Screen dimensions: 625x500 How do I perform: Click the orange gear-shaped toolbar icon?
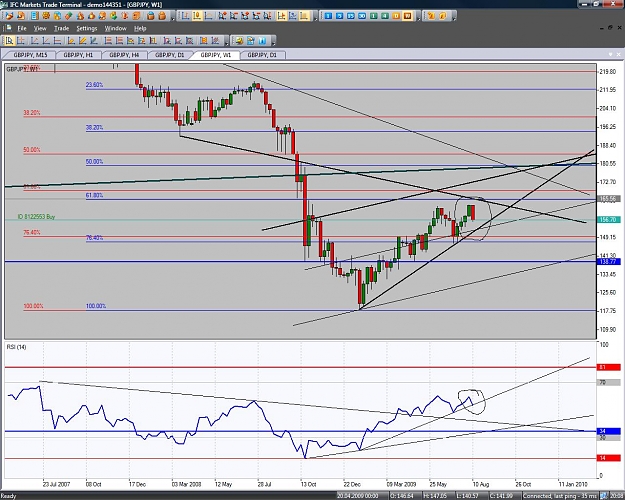(x=46, y=16)
